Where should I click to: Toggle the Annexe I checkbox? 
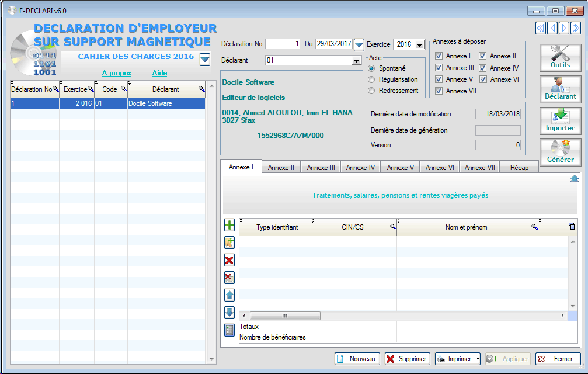point(439,56)
